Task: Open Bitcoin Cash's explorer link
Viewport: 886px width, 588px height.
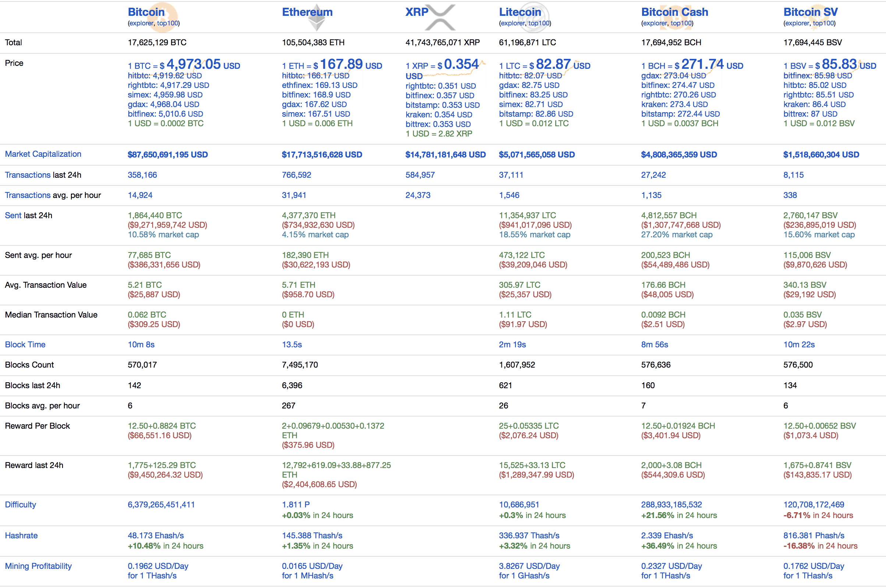Action: (x=655, y=23)
